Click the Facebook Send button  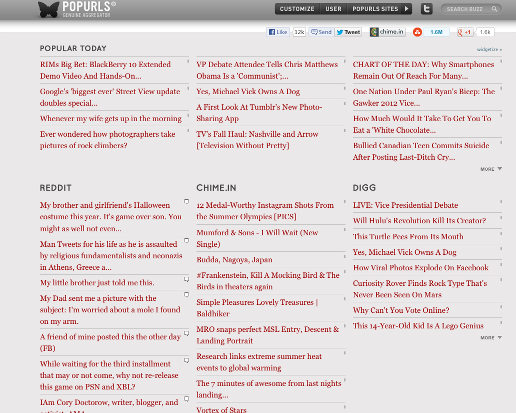pyautogui.click(x=321, y=32)
